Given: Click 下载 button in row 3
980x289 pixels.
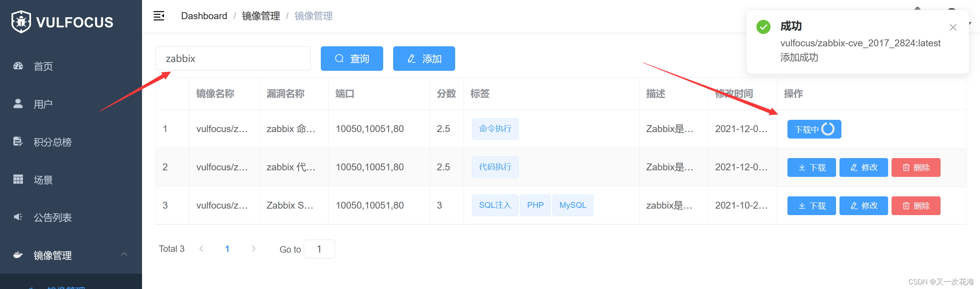Looking at the screenshot, I should click(812, 206).
